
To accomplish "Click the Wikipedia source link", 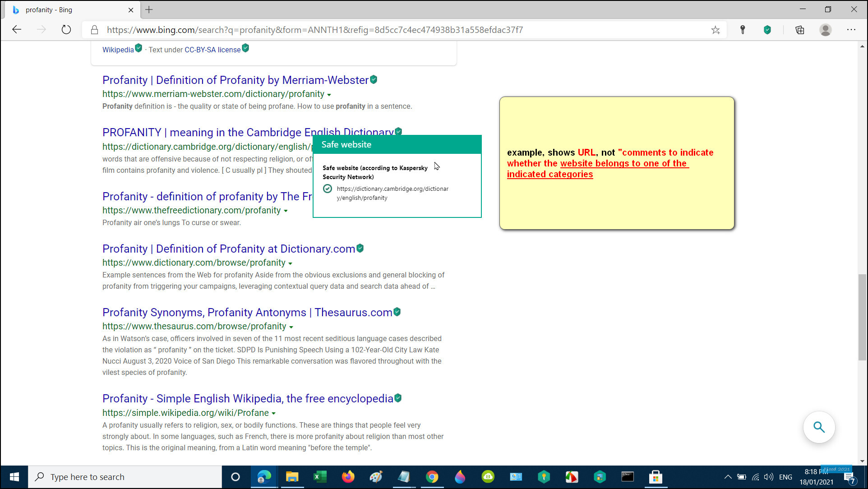I will [118, 50].
